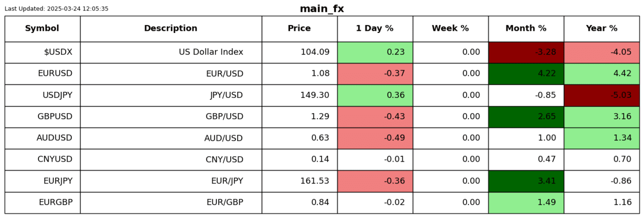This screenshot has height=218, width=644.
Task: Click the Week % column header
Action: click(x=450, y=28)
